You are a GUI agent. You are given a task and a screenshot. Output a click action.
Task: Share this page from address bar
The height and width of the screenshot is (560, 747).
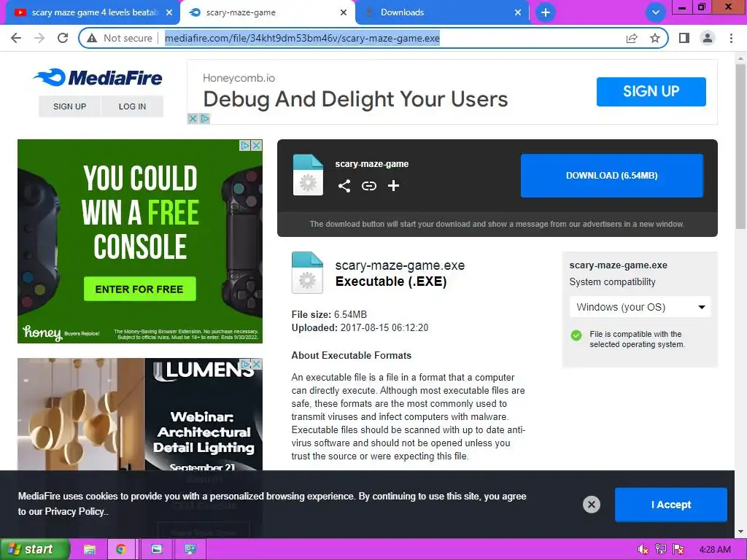click(632, 38)
